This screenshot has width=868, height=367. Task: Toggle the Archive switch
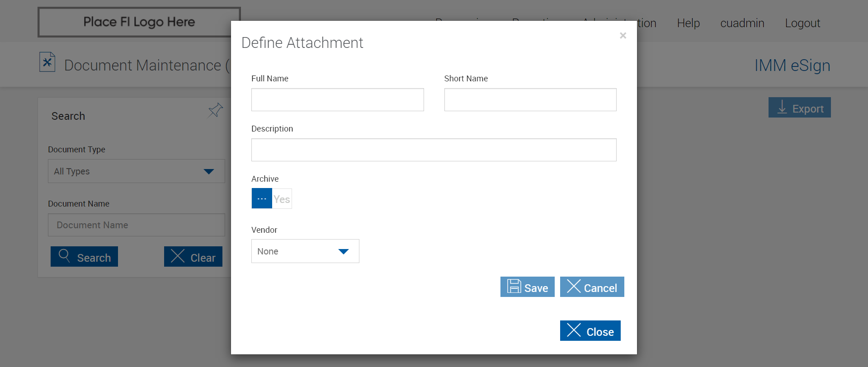(x=272, y=199)
